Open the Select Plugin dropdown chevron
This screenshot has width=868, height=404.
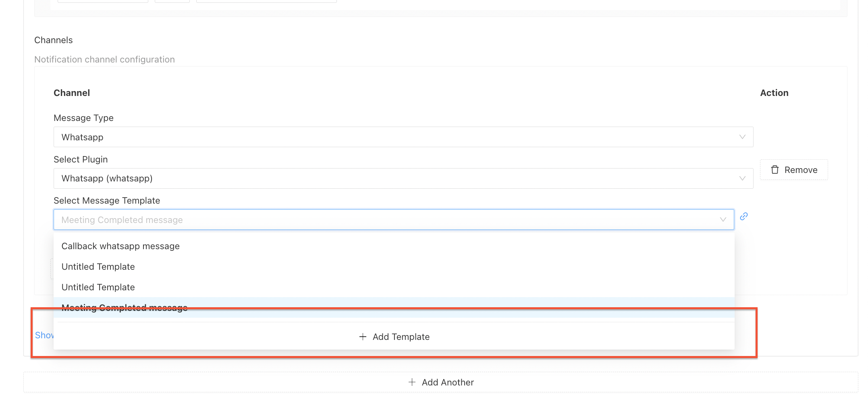coord(742,178)
